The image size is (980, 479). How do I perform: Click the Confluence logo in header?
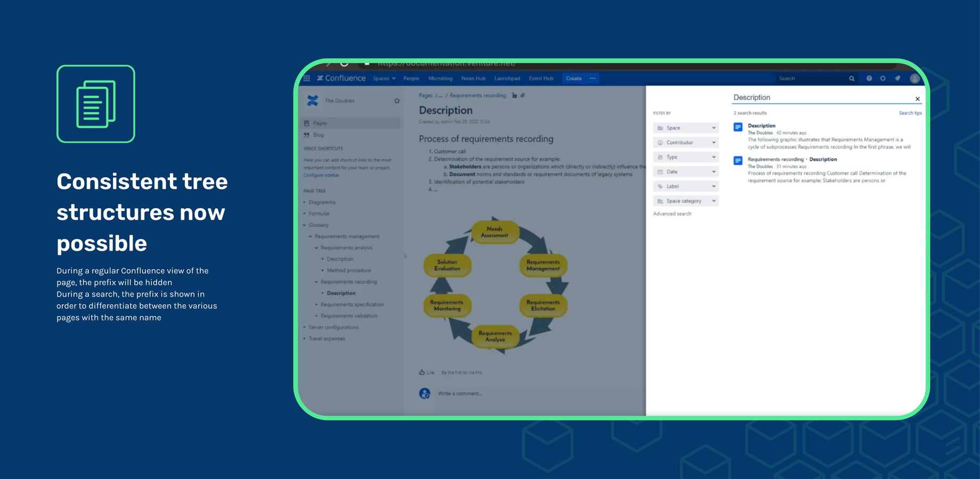[x=341, y=78]
